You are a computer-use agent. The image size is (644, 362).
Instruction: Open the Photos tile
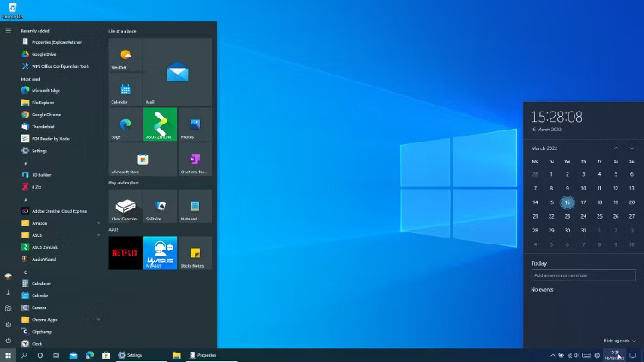point(195,124)
